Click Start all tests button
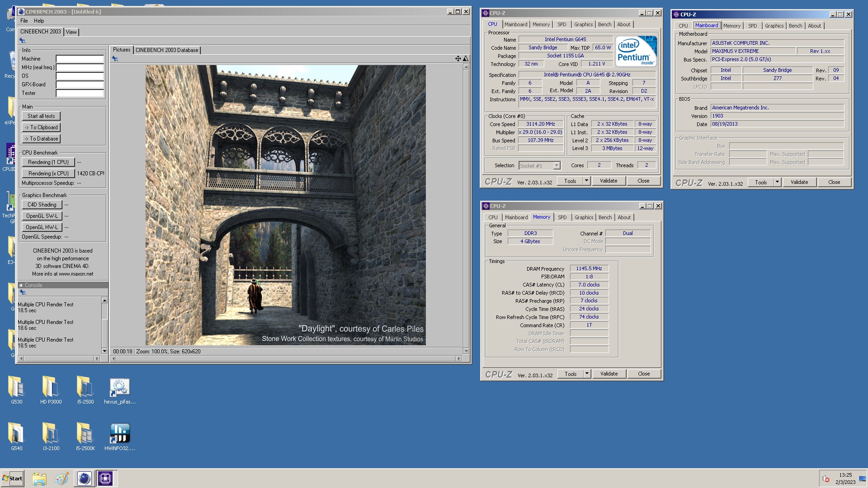Screen dimensions: 868x488 pos(41,116)
